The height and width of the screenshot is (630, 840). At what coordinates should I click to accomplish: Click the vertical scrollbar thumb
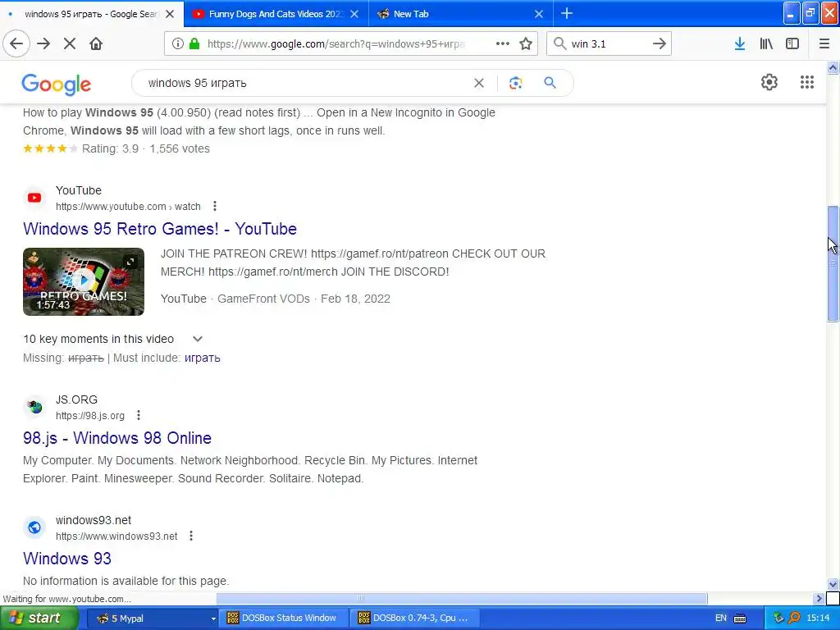tap(833, 263)
